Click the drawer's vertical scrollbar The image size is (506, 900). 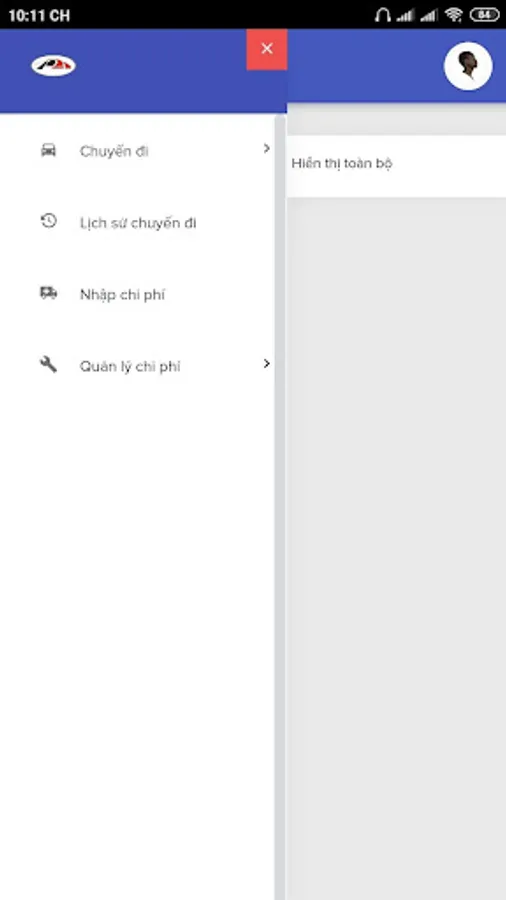pos(280,505)
